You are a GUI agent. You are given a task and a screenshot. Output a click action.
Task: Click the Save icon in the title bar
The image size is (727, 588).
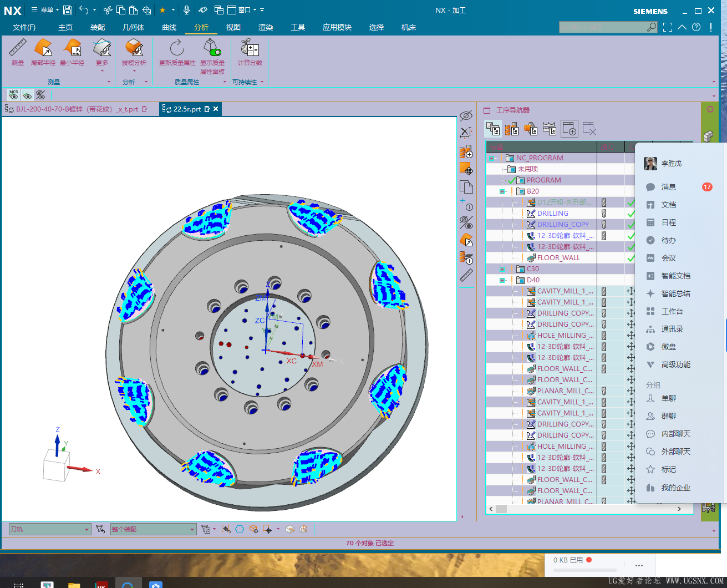click(68, 10)
